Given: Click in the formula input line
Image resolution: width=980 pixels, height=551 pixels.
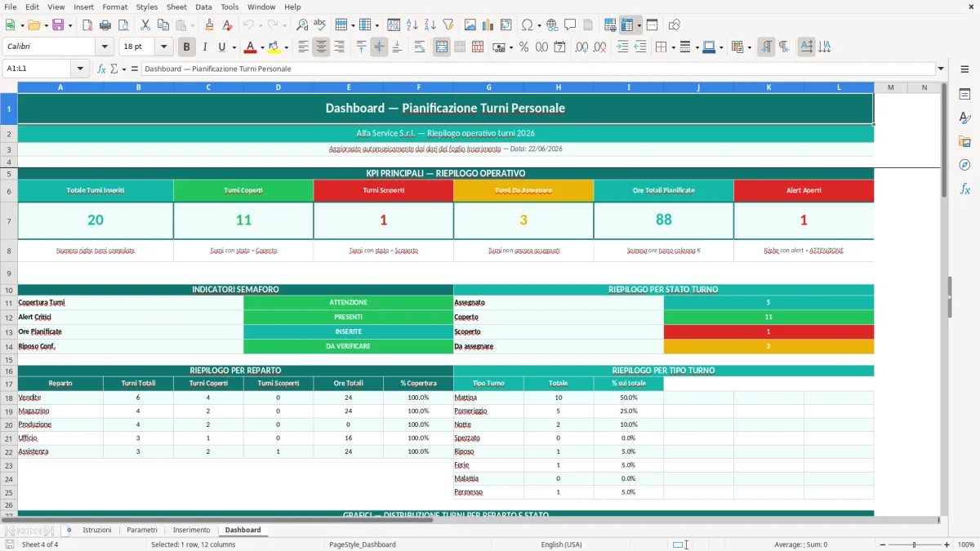Looking at the screenshot, I should coord(537,69).
